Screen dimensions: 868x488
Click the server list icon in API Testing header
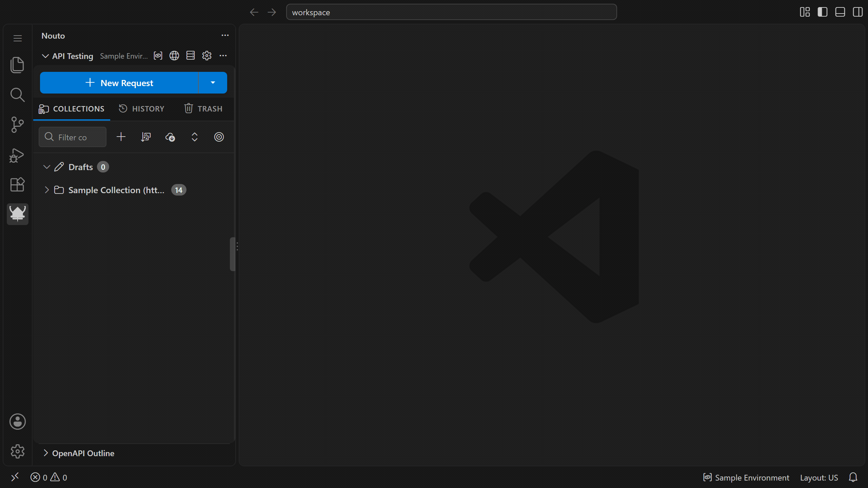click(191, 56)
